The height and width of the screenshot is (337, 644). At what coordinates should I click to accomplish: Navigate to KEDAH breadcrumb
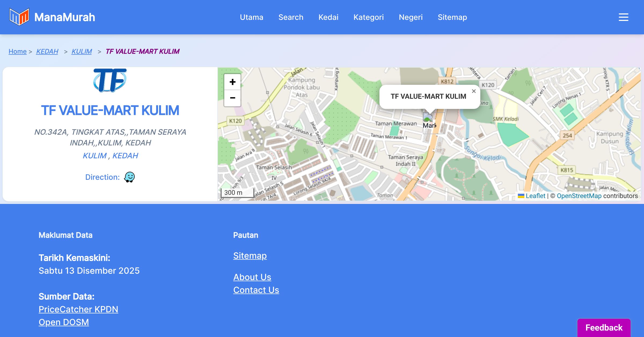pyautogui.click(x=47, y=51)
